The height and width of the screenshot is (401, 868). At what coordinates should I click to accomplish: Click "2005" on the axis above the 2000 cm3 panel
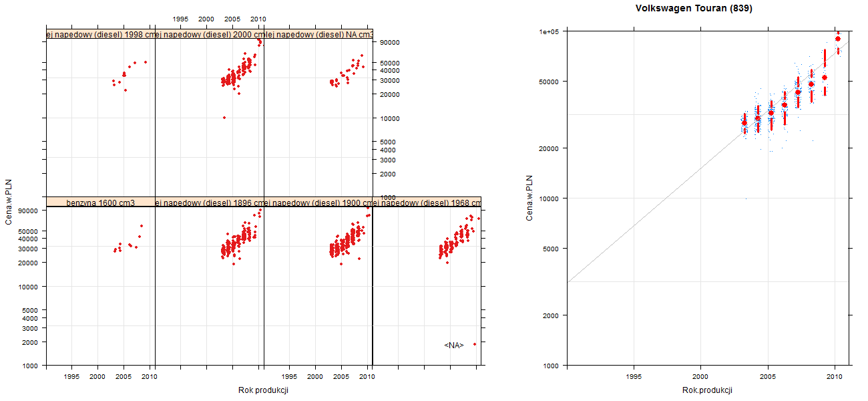click(x=232, y=19)
